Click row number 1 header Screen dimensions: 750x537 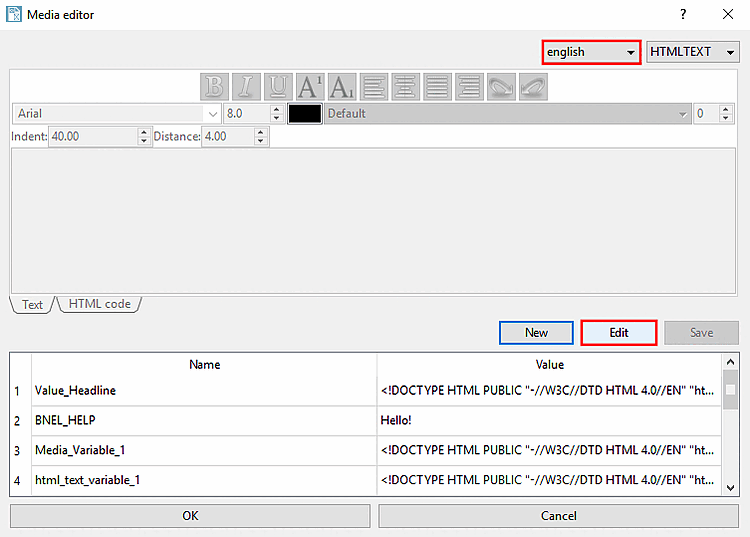tap(17, 391)
